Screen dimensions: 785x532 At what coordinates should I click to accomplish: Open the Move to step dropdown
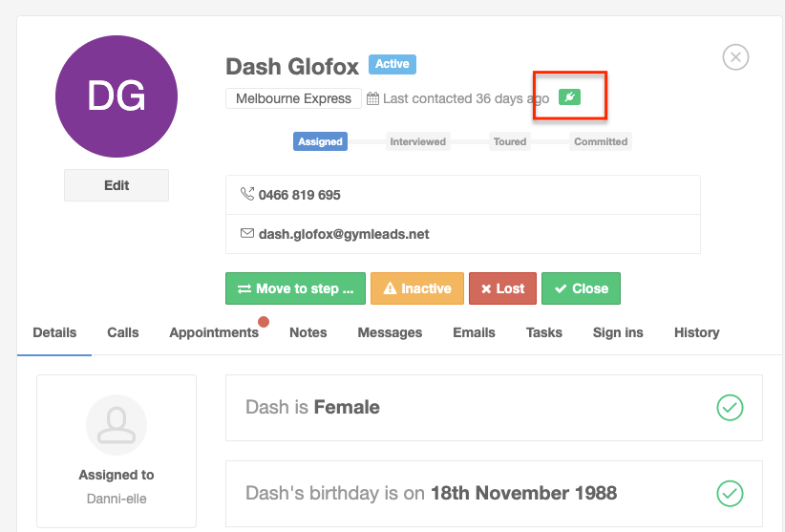pyautogui.click(x=295, y=288)
